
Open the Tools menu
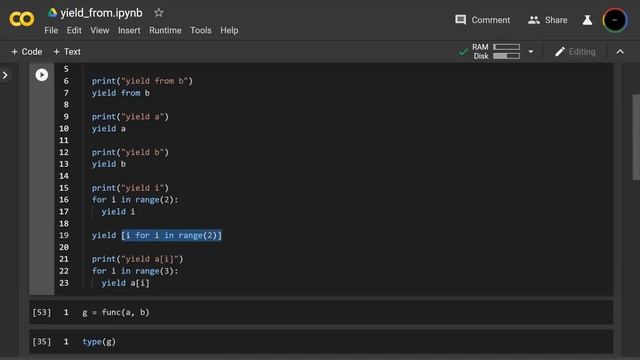tap(201, 31)
